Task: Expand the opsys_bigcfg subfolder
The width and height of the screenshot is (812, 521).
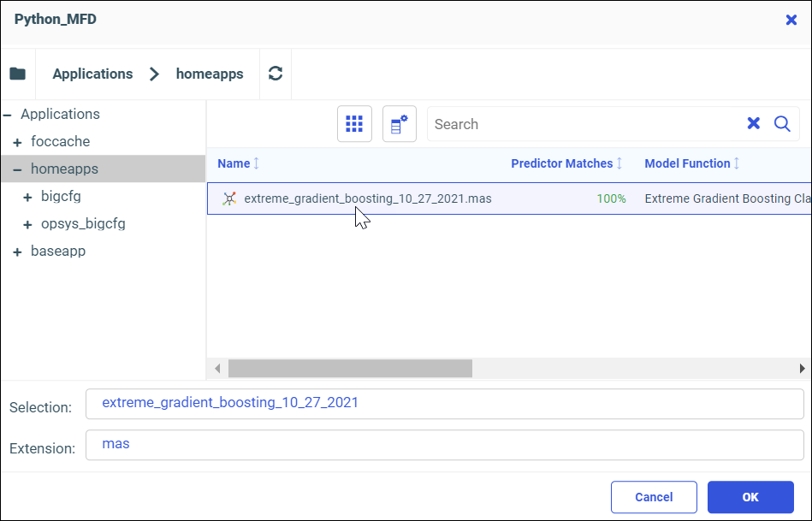Action: pos(27,224)
